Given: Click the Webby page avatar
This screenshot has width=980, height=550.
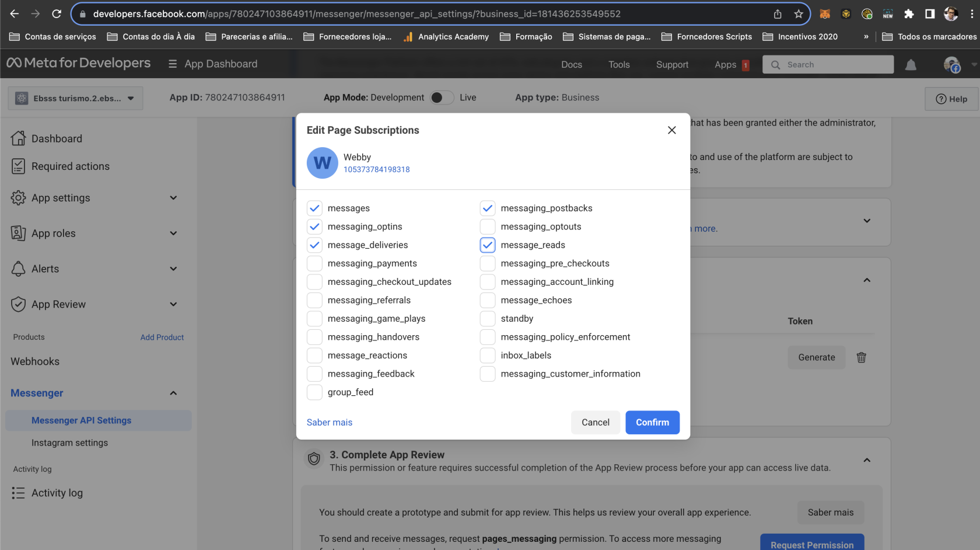Looking at the screenshot, I should pos(322,163).
